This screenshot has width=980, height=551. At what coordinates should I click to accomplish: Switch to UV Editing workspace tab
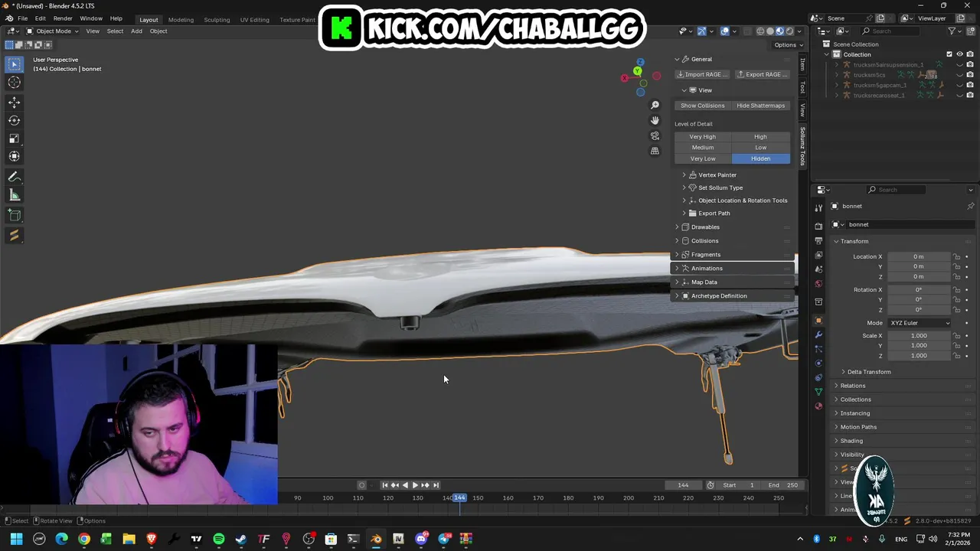click(x=254, y=19)
